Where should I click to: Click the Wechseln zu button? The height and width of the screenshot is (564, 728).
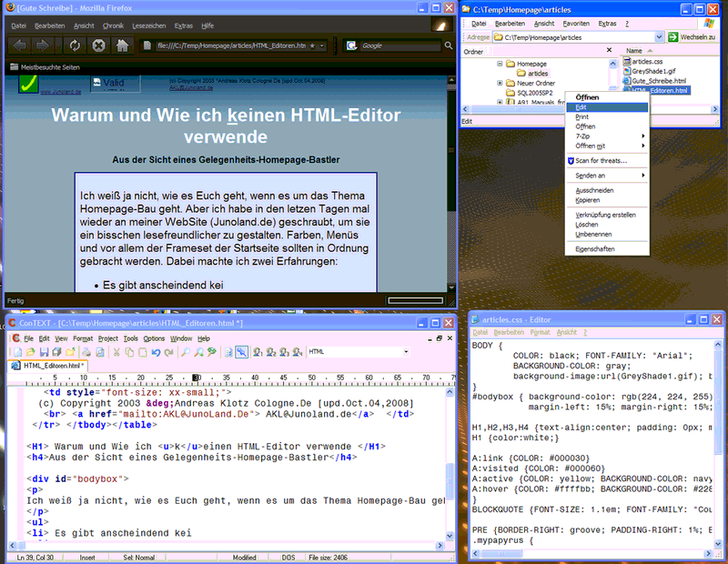pyautogui.click(x=693, y=37)
